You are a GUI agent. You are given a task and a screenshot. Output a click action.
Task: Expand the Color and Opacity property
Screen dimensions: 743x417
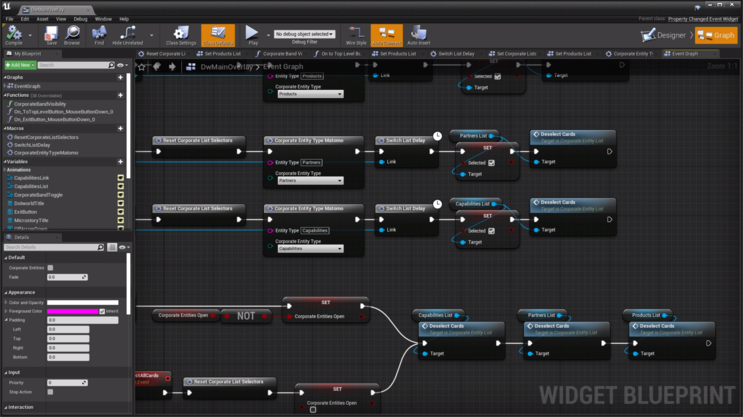click(x=4, y=302)
